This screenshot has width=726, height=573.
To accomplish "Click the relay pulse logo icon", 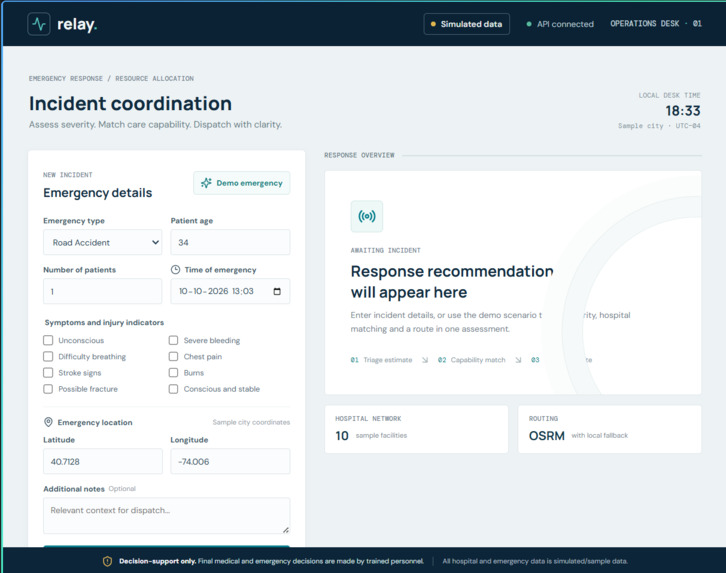I will coord(39,24).
